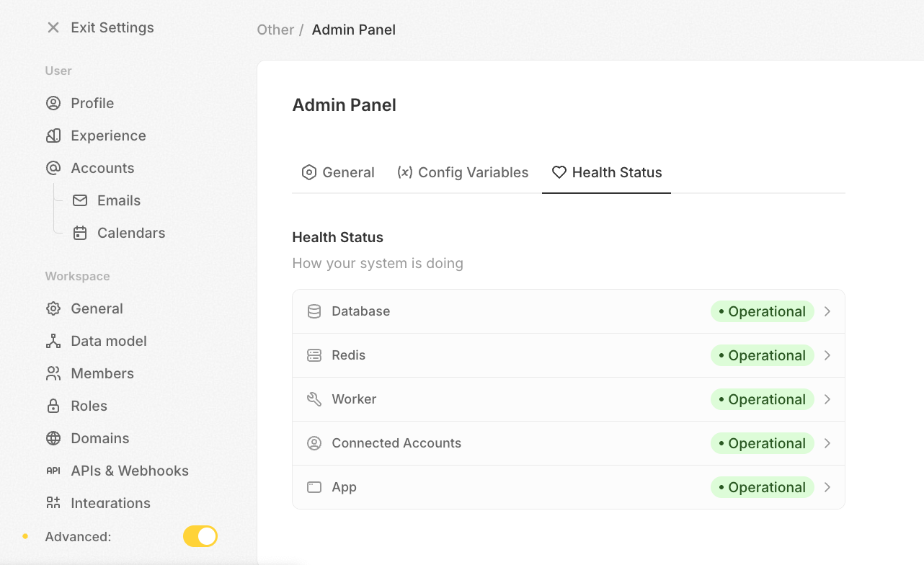The width and height of the screenshot is (924, 565).
Task: Click the Roles lock icon
Action: click(53, 406)
